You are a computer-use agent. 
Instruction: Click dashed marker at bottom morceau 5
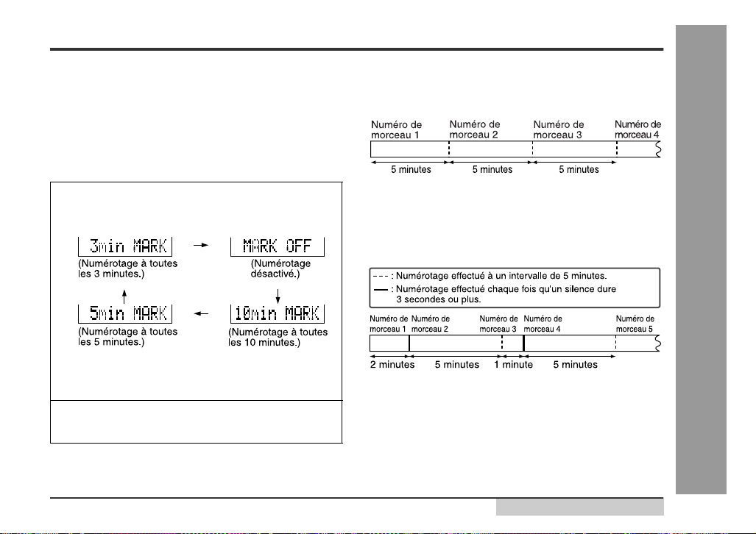(615, 343)
